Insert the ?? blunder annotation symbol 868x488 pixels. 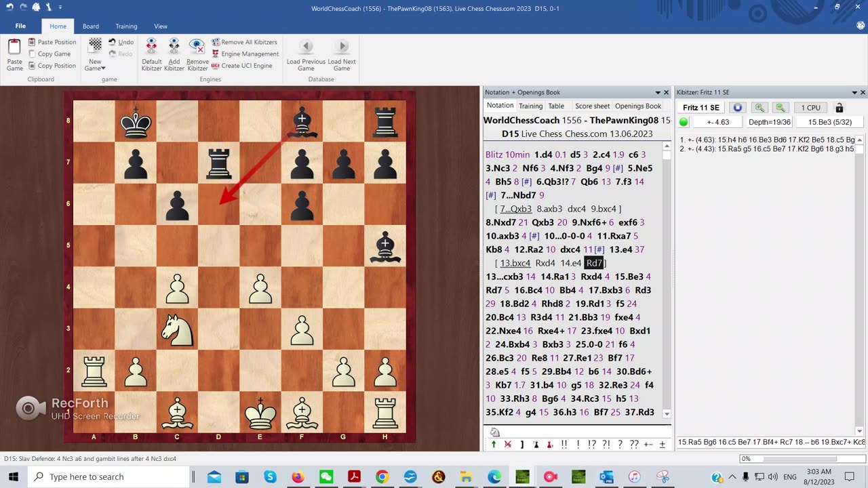pos(634,445)
